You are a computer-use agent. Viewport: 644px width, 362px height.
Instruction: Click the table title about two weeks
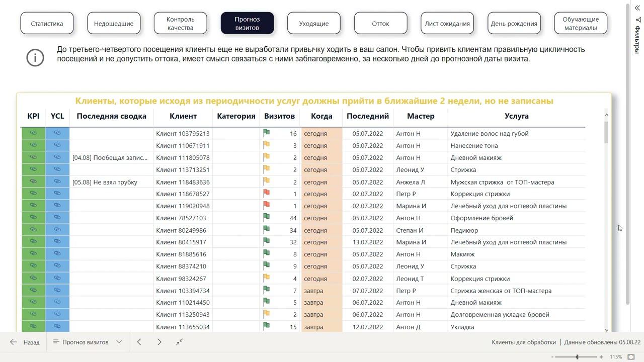click(x=314, y=101)
